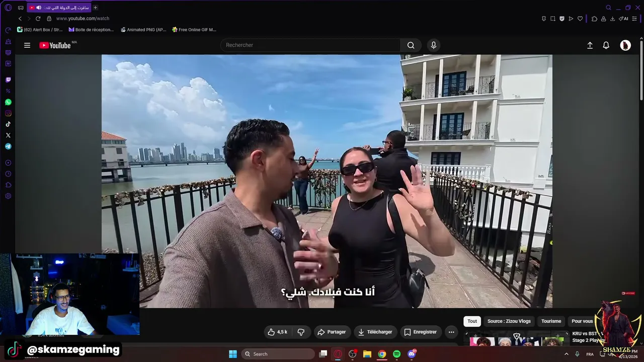Open the Easy Setup sliders icon
The width and height of the screenshot is (644, 362).
point(635,19)
